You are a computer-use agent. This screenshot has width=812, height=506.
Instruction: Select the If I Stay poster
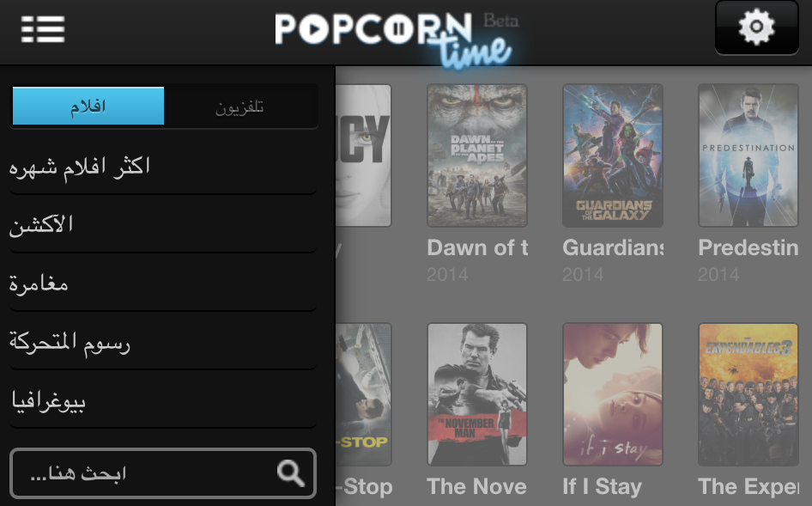(613, 394)
